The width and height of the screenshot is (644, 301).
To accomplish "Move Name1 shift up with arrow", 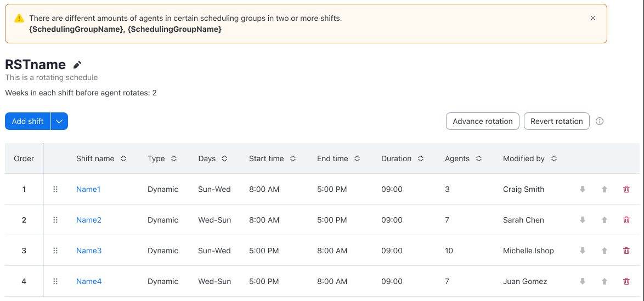I will coord(604,189).
